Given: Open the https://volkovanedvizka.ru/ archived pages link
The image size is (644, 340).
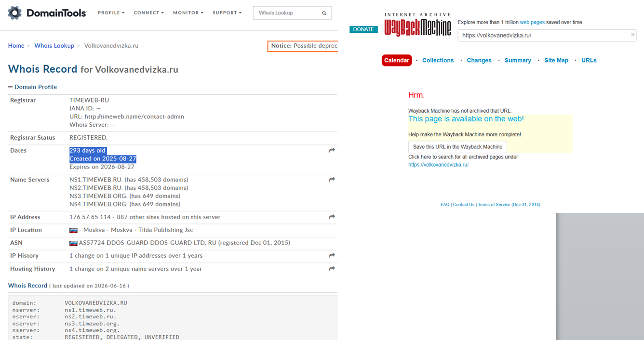Looking at the screenshot, I should [x=438, y=165].
